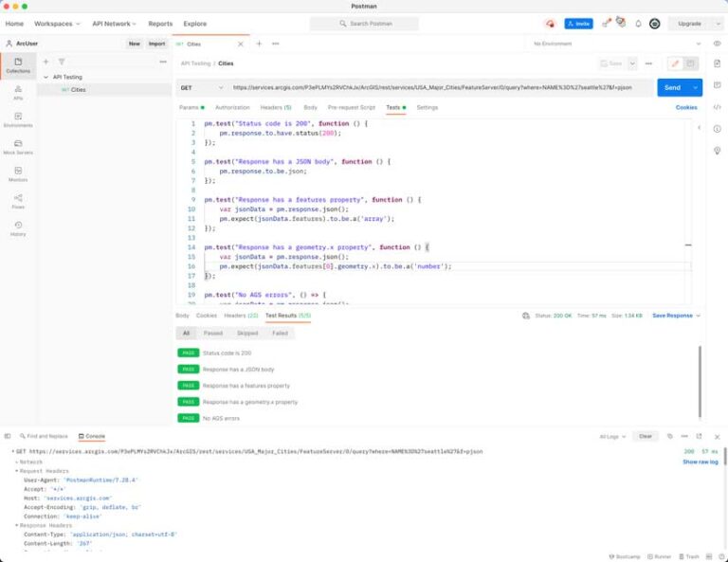Expand the Network section in console

click(28, 462)
